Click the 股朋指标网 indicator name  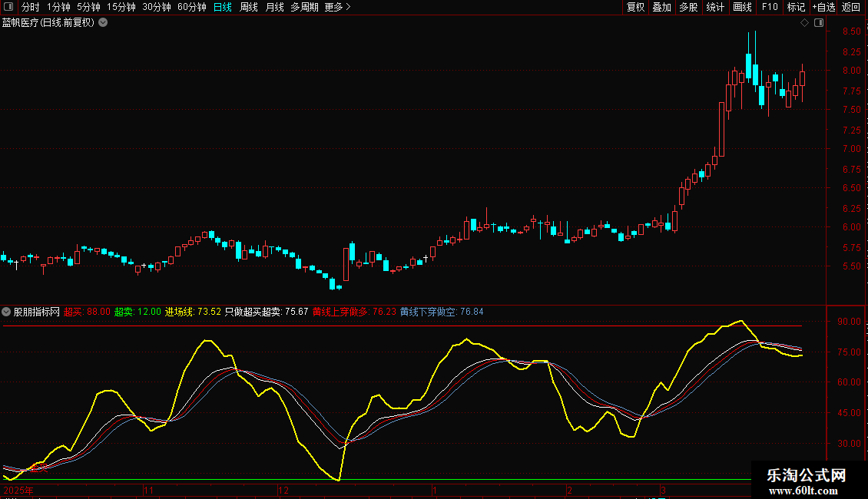tap(37, 312)
